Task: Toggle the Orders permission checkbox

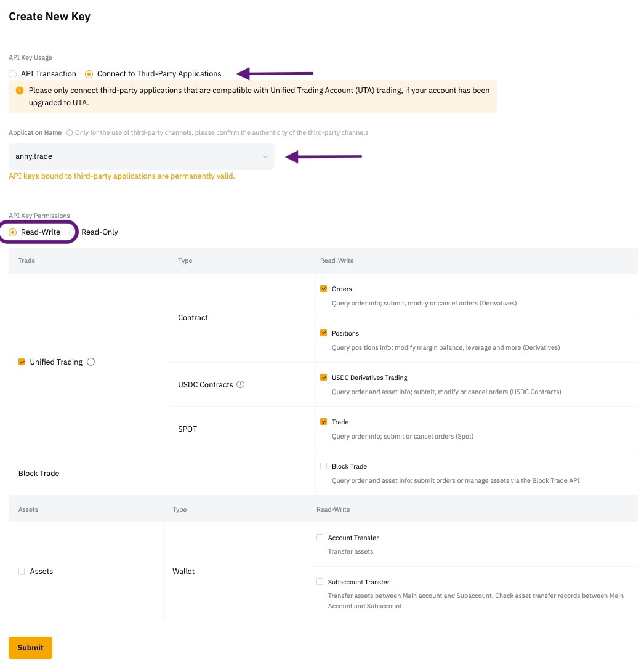Action: point(324,289)
